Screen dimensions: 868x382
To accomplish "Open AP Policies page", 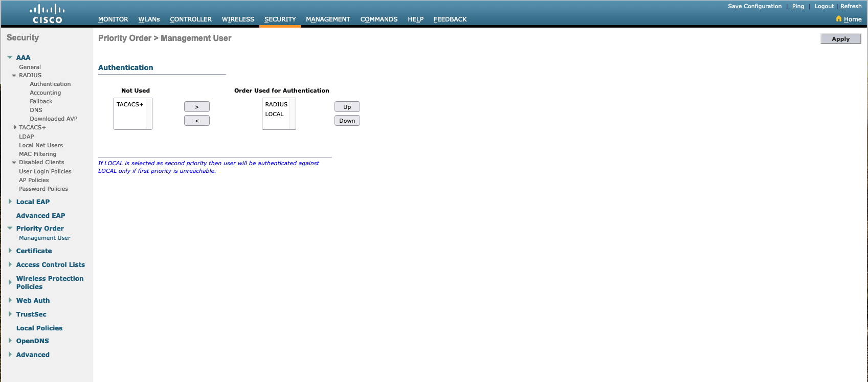I will (34, 180).
